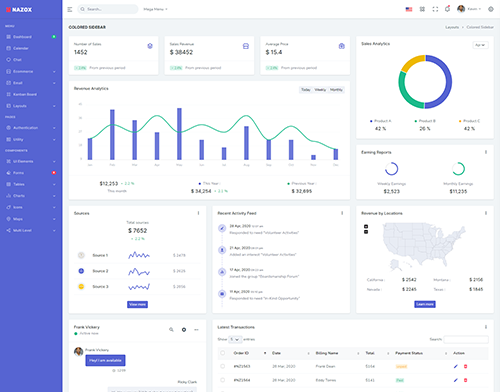The image size is (500, 392).
Task: Open the Kevin user profile dropdown
Action: 469,9
